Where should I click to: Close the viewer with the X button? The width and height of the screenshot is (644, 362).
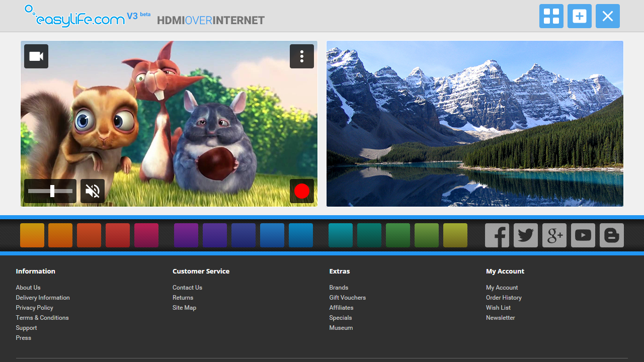tap(608, 16)
